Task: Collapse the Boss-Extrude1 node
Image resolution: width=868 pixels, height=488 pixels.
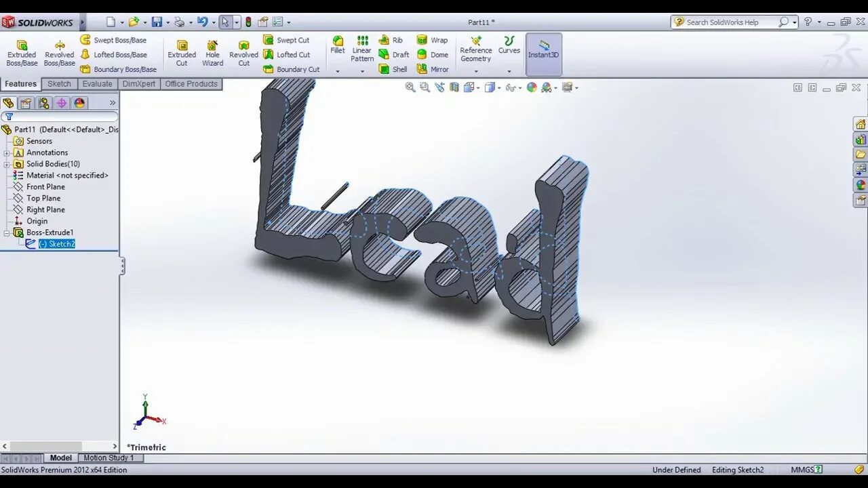Action: [7, 232]
